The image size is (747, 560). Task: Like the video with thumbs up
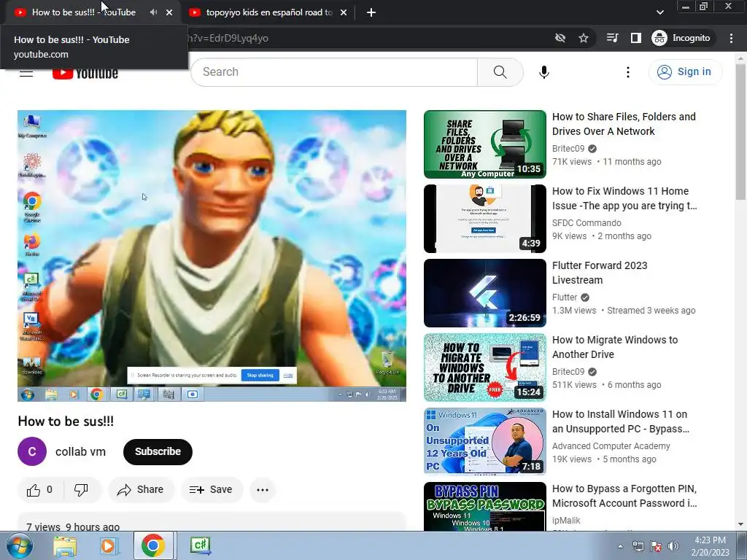click(40, 489)
